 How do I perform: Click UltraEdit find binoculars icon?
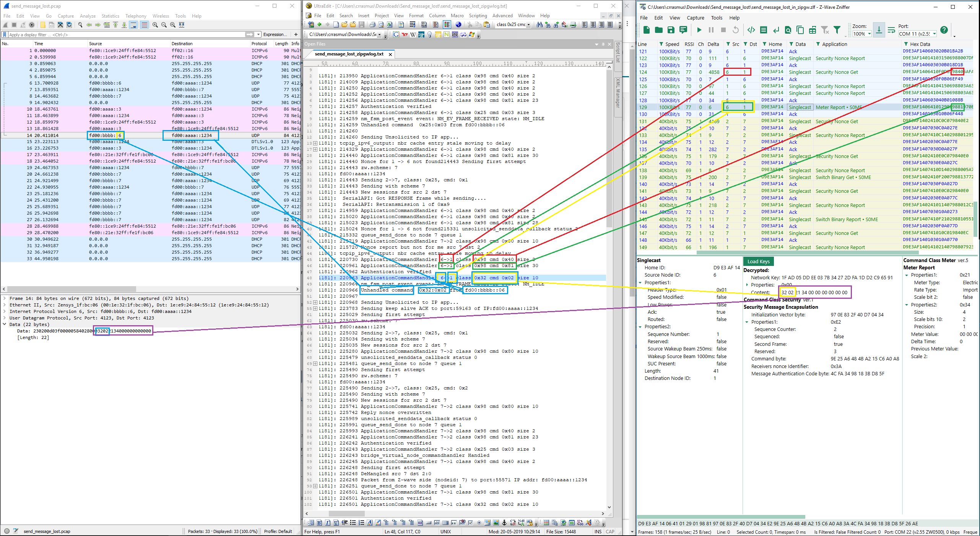[x=539, y=24]
